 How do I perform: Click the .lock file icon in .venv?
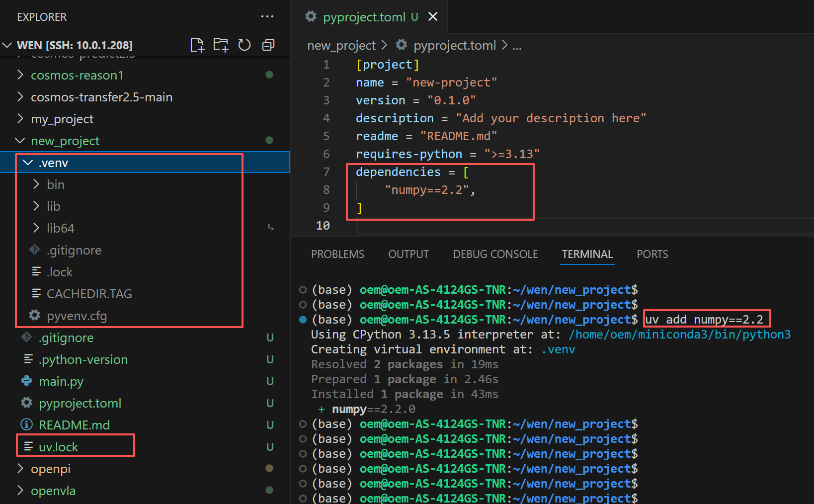pos(36,271)
